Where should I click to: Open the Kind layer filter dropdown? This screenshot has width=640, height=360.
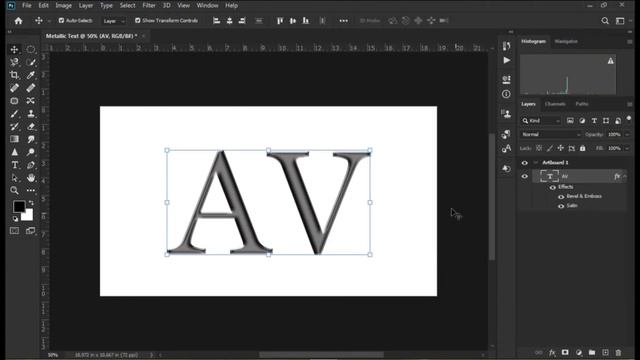click(x=541, y=121)
